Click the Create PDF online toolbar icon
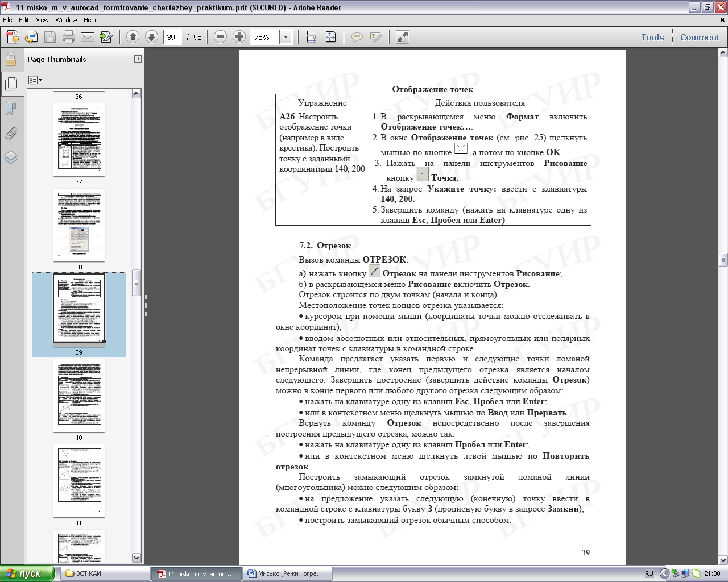 click(12, 37)
